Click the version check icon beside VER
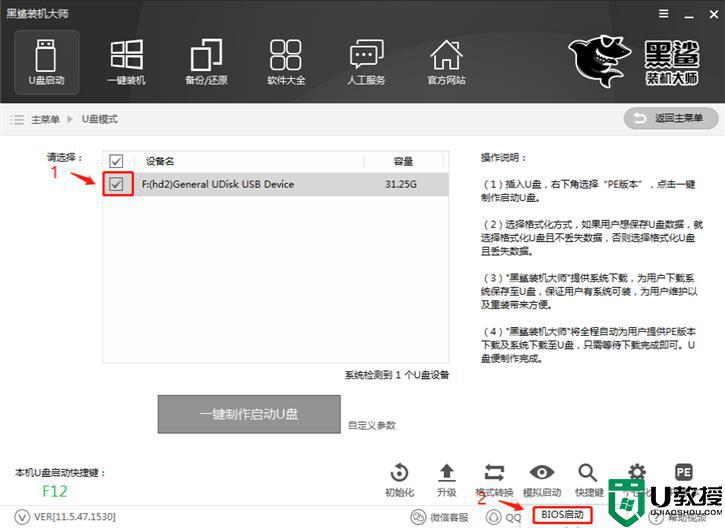The height and width of the screenshot is (528, 725). [x=22, y=516]
